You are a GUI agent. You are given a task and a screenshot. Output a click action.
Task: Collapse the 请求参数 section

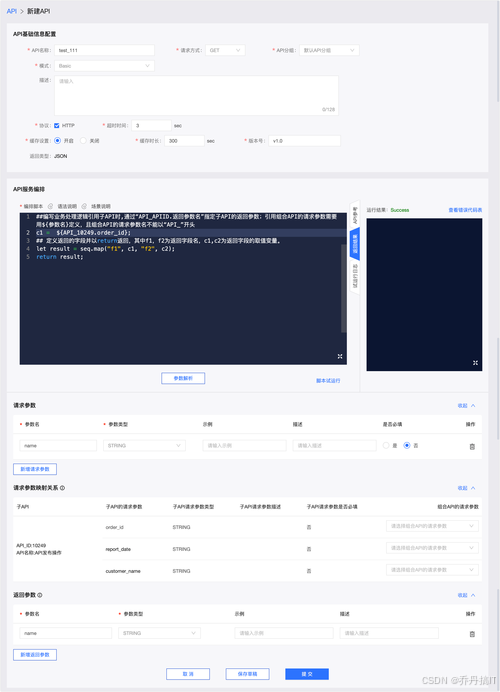(466, 406)
